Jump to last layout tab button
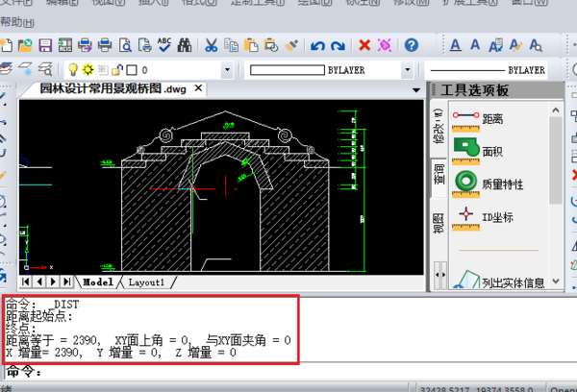Viewport: 577px width, 392px height. (66, 282)
